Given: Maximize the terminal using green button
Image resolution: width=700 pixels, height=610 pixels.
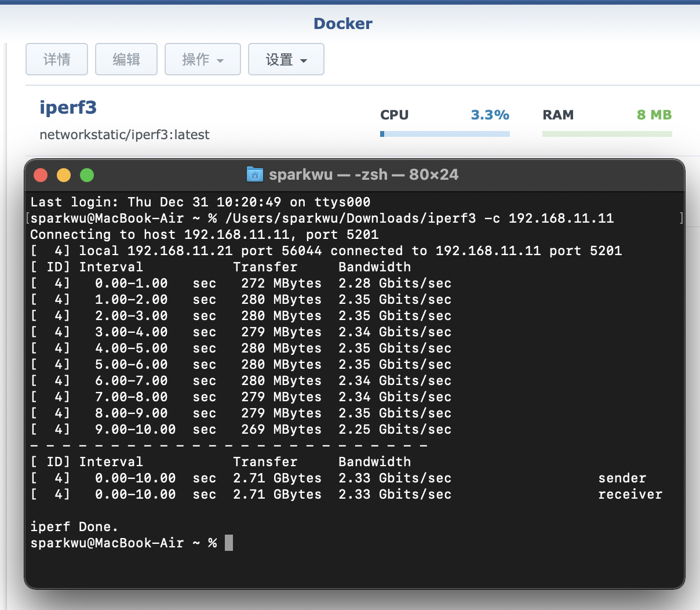Looking at the screenshot, I should tap(87, 175).
